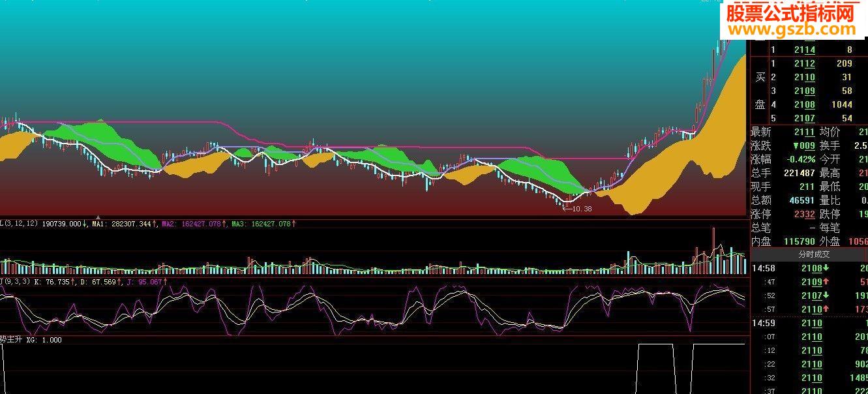Select the 14:59 trade row timestamp

[x=764, y=323]
